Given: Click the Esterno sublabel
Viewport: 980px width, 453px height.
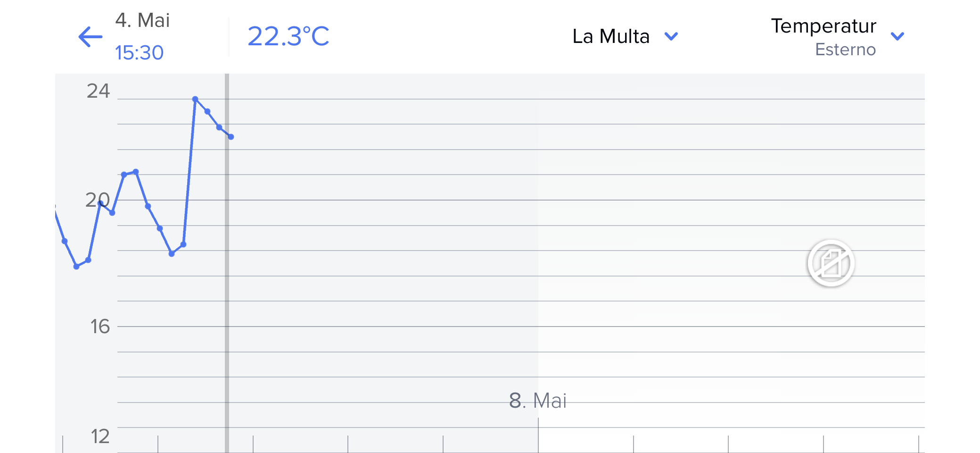Looking at the screenshot, I should 845,50.
